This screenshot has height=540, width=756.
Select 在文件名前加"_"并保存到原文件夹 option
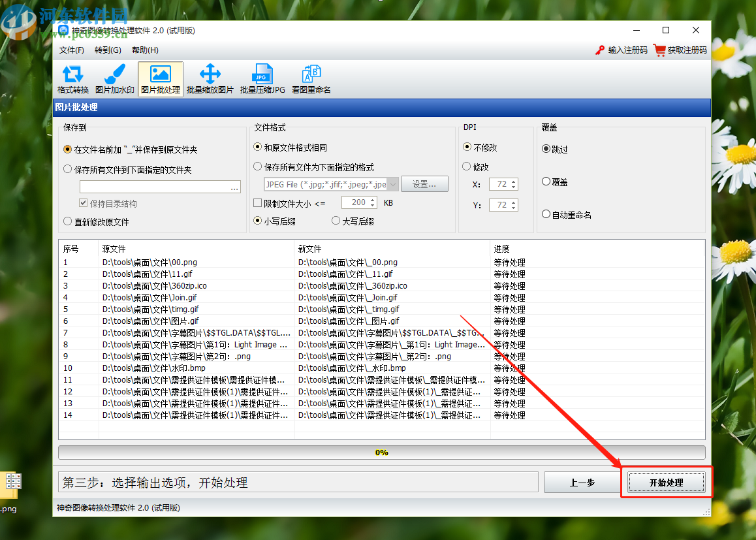point(130,150)
